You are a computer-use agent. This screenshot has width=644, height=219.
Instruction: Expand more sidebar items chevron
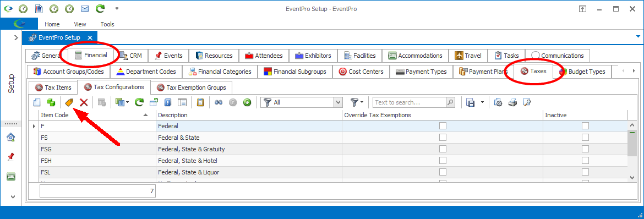click(13, 197)
